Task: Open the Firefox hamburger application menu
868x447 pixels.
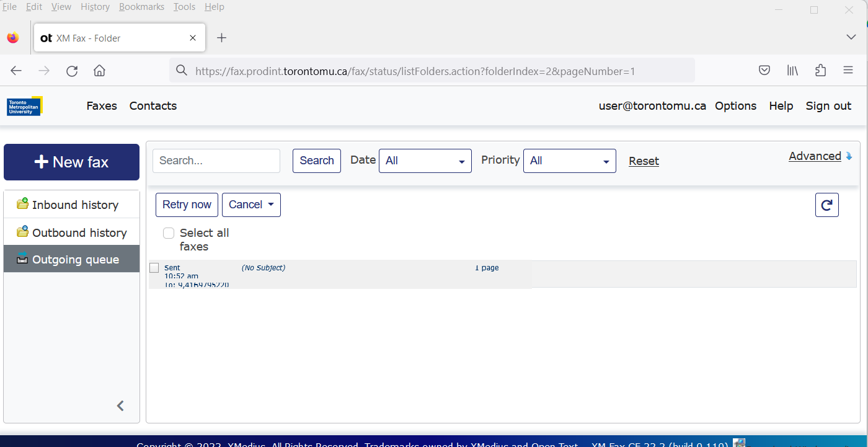Action: [848, 71]
